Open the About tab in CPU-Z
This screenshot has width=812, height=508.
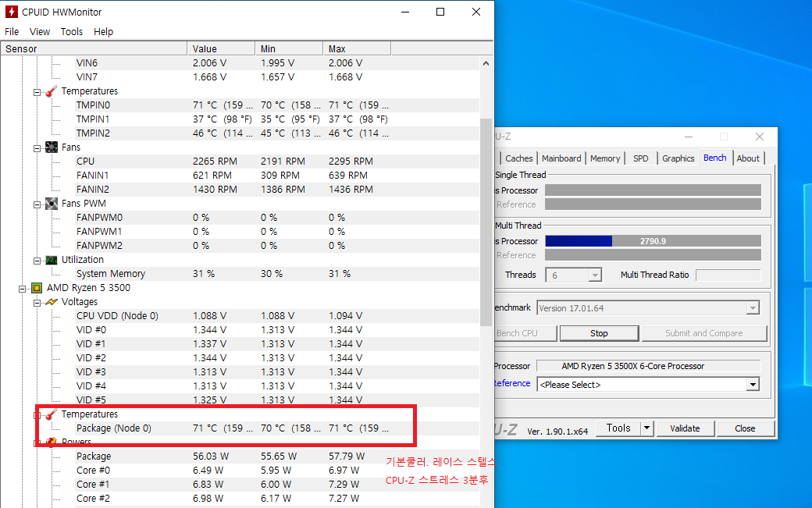[748, 158]
